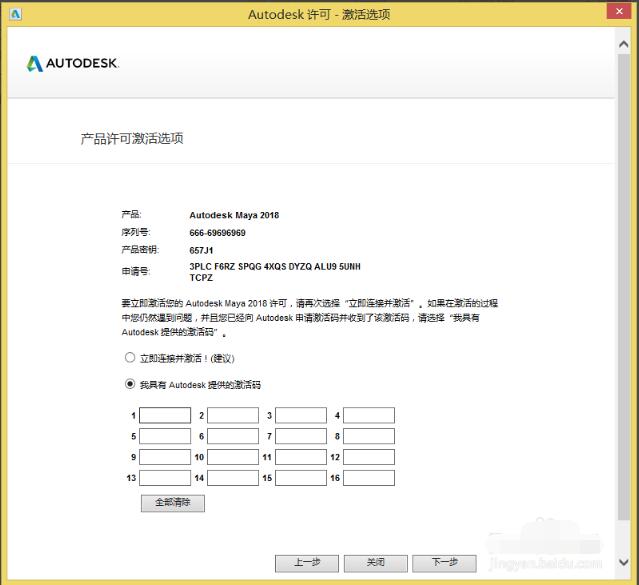Click the 全部清除 clear all button
This screenshot has height=585, width=639.
pos(173,503)
